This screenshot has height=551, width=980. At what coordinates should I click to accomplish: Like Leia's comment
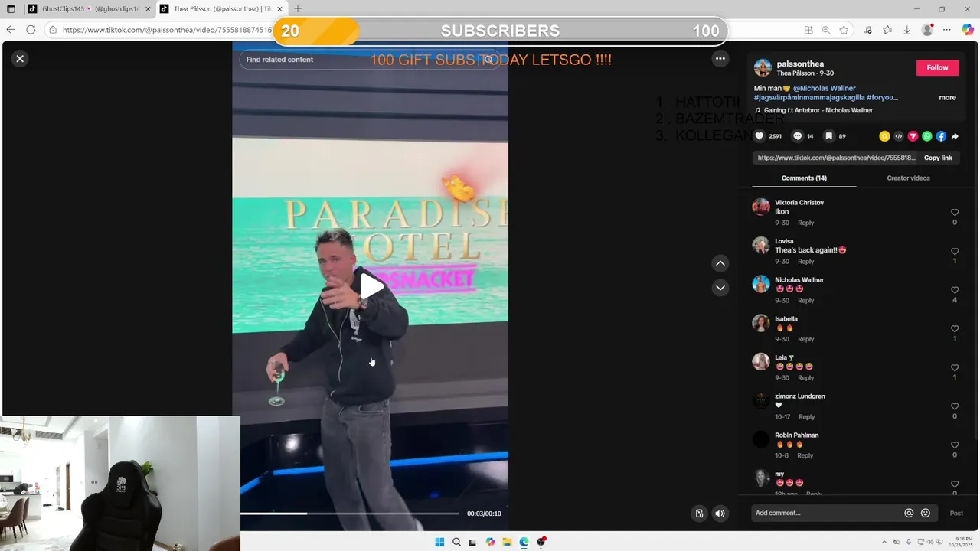[955, 368]
